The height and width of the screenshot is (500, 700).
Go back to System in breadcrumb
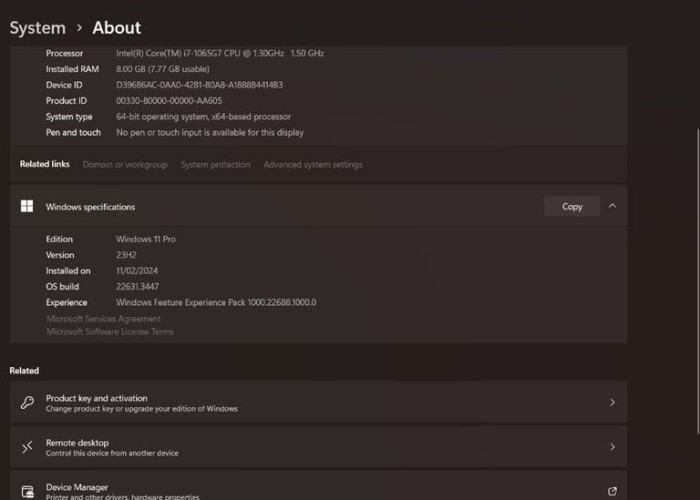coord(38,28)
